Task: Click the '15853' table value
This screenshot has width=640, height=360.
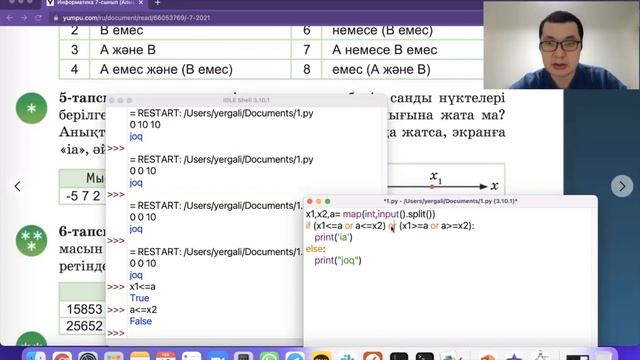Action: [84, 309]
